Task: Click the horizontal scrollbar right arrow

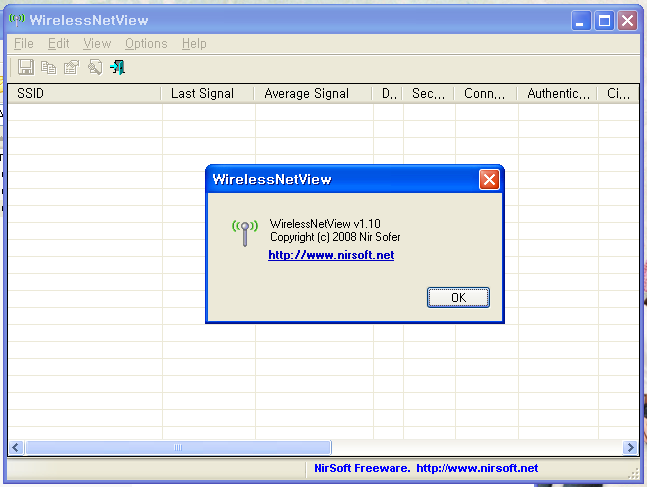Action: [630, 447]
